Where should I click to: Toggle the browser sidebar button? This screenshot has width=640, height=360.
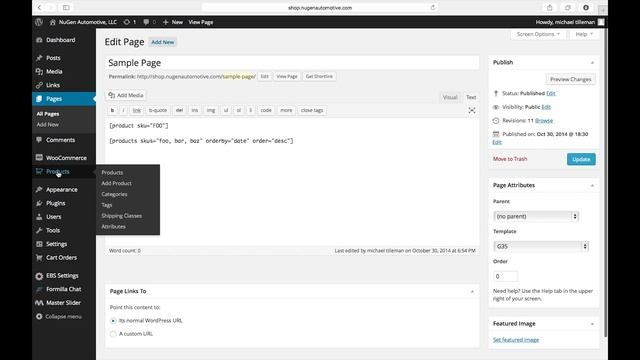[66, 7]
